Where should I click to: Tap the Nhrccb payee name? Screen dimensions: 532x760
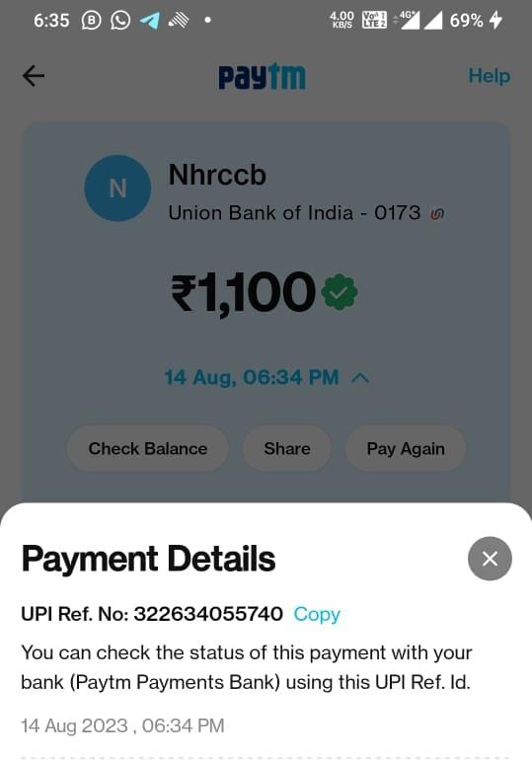pyautogui.click(x=217, y=175)
